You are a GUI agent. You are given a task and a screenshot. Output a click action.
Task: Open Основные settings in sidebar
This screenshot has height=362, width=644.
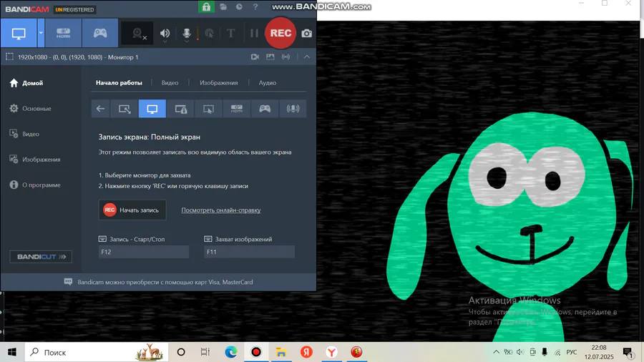tap(30, 108)
